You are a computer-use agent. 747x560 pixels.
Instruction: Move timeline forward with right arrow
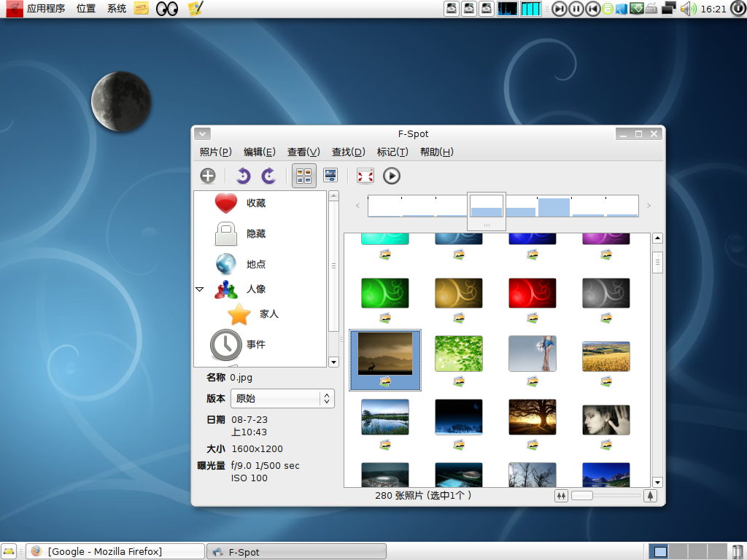(x=649, y=206)
